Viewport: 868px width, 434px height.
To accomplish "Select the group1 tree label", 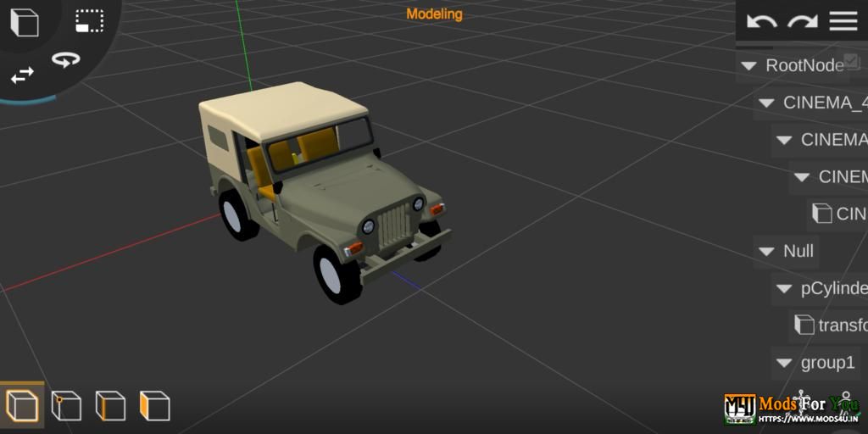I will click(827, 363).
